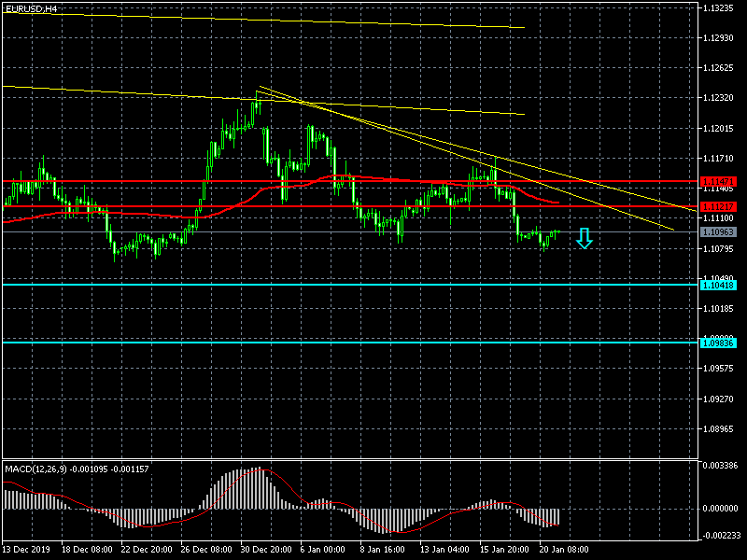This screenshot has height=560, width=747.
Task: Select the topmost yellow trendline
Action: point(280,18)
